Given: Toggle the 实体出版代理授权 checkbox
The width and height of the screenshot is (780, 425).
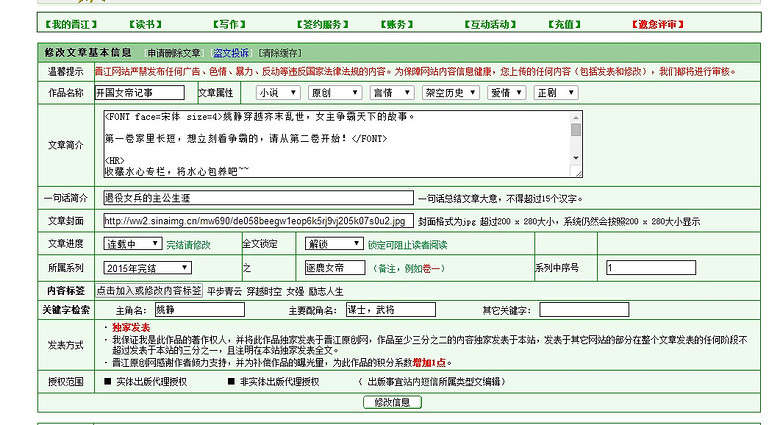Looking at the screenshot, I should [x=107, y=382].
